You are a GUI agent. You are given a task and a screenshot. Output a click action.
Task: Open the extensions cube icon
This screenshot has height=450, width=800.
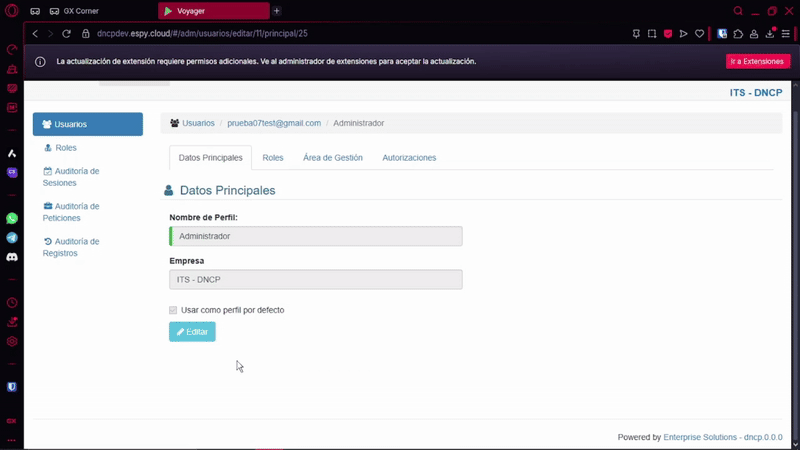(738, 34)
